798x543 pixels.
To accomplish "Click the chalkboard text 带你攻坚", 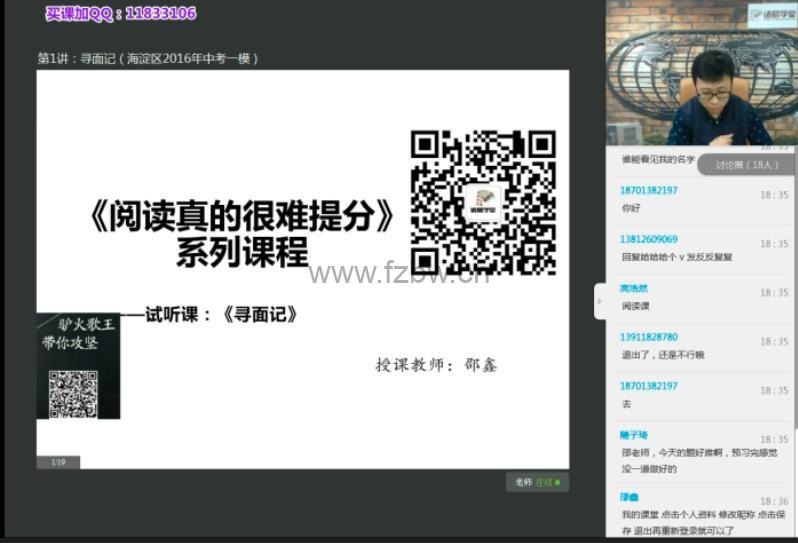I will click(x=70, y=342).
